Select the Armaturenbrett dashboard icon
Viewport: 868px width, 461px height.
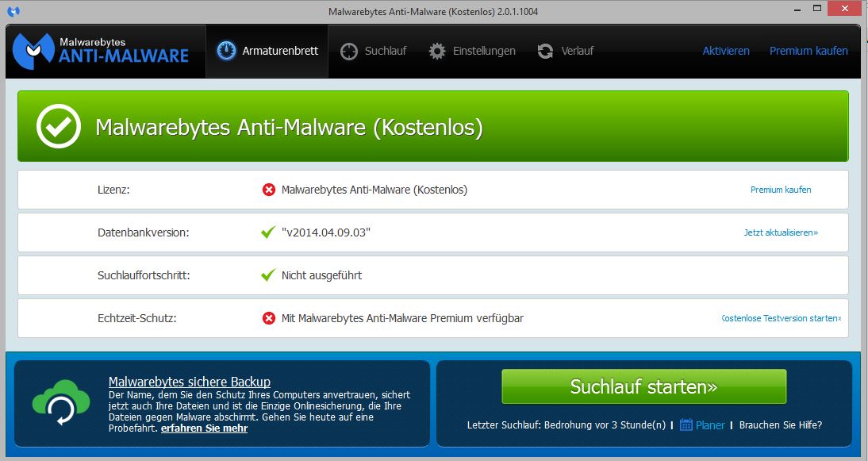(x=227, y=50)
